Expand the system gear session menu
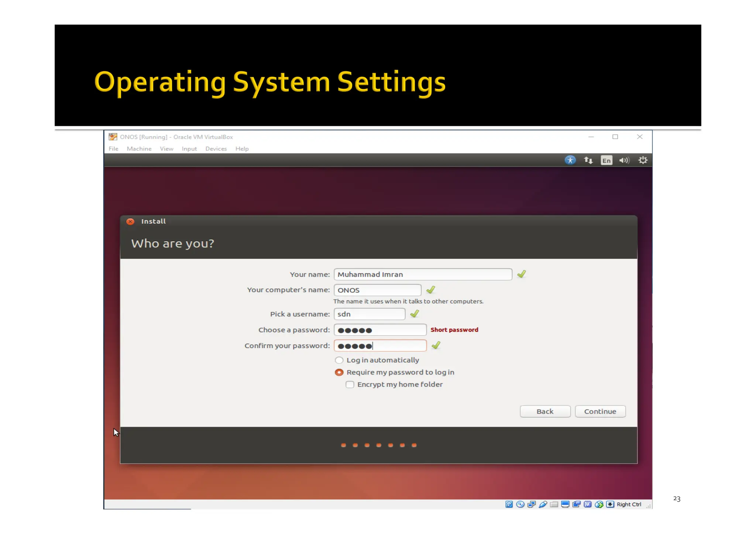Viewport: 756px width, 534px height. pos(643,160)
